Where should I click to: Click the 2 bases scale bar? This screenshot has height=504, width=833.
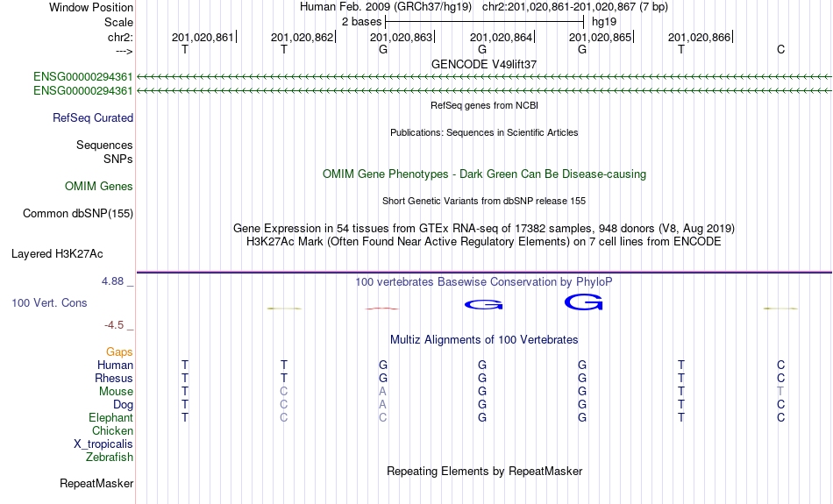tap(485, 22)
